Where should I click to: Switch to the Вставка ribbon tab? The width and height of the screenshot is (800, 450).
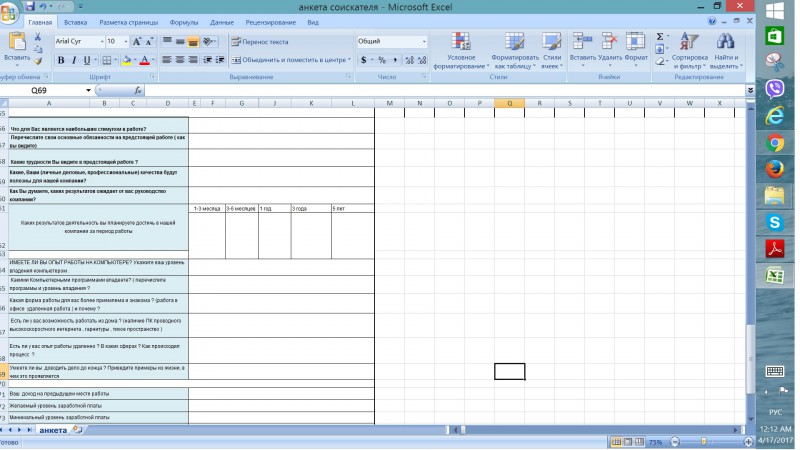pyautogui.click(x=76, y=22)
